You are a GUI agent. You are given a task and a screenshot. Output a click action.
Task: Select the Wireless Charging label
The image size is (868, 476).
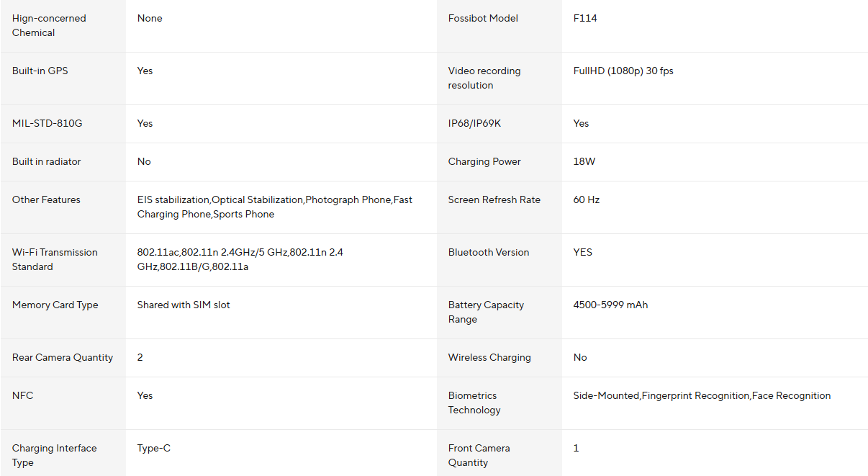489,358
